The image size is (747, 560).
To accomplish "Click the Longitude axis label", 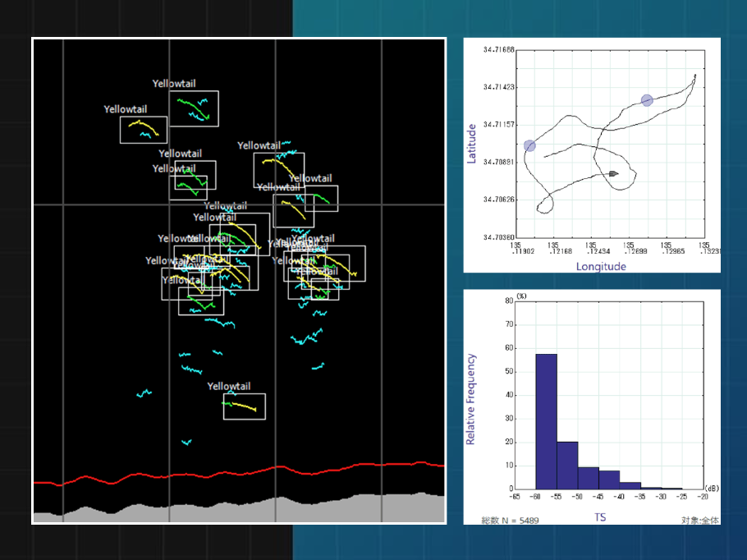I will click(601, 266).
